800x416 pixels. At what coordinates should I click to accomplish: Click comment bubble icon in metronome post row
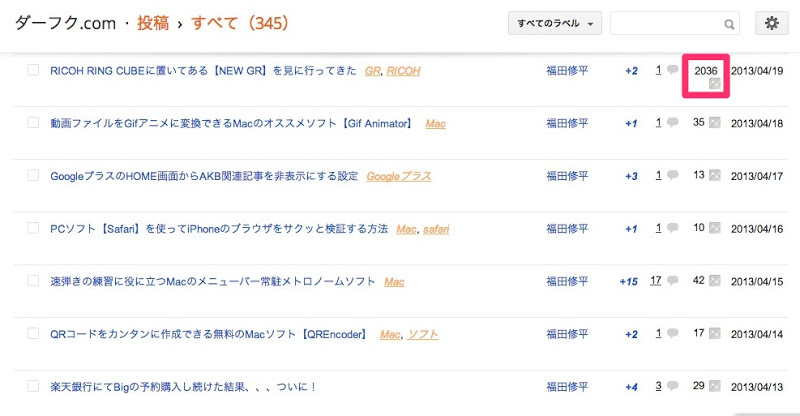point(673,280)
